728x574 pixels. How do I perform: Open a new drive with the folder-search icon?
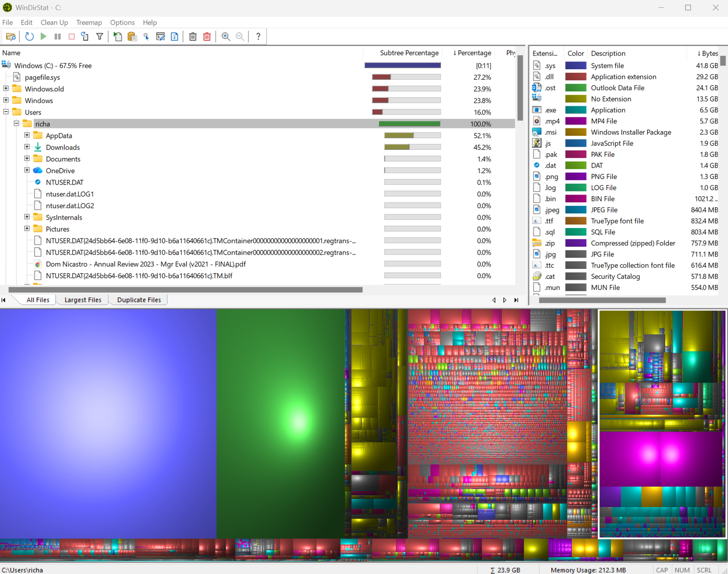[11, 37]
